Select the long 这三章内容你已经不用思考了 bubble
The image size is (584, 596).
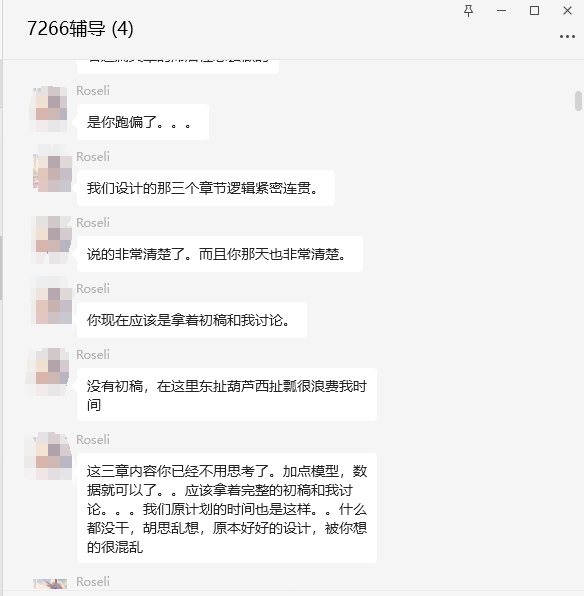click(227, 508)
